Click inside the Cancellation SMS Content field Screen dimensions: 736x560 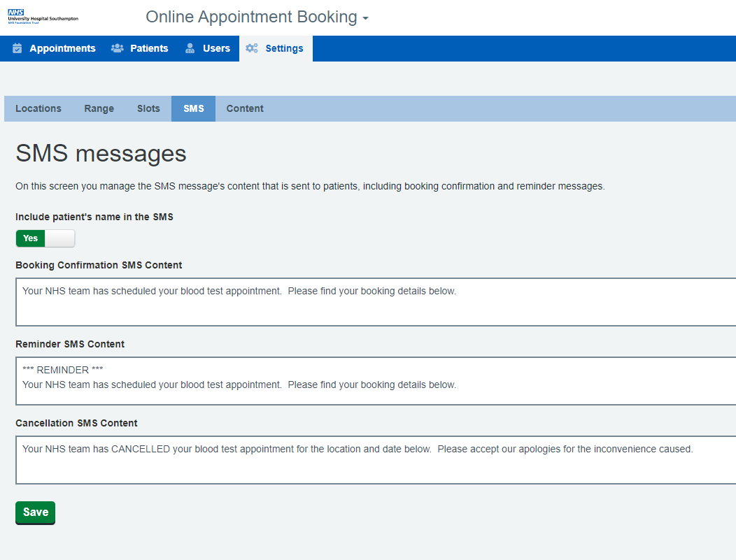coord(375,460)
